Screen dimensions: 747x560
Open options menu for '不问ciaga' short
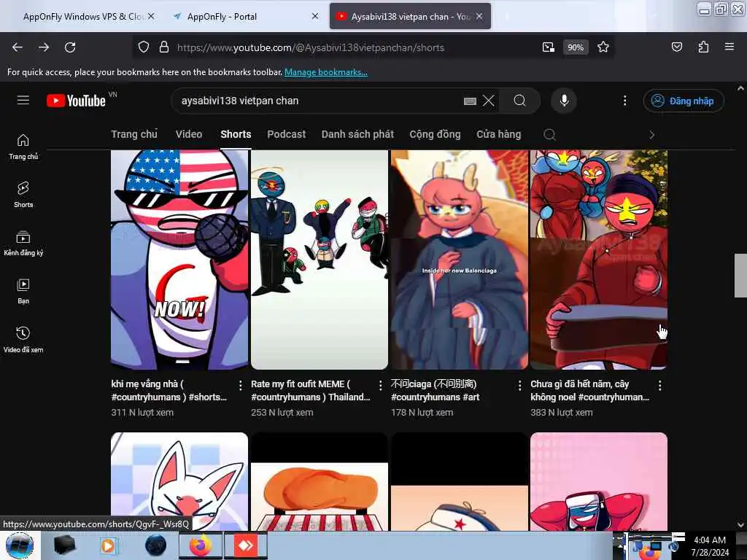tap(519, 385)
